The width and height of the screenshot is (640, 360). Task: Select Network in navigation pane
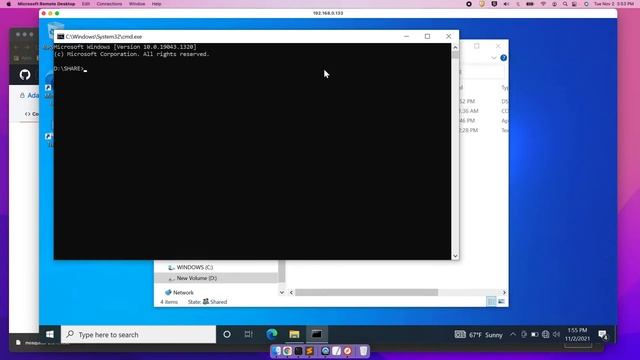(x=179, y=292)
